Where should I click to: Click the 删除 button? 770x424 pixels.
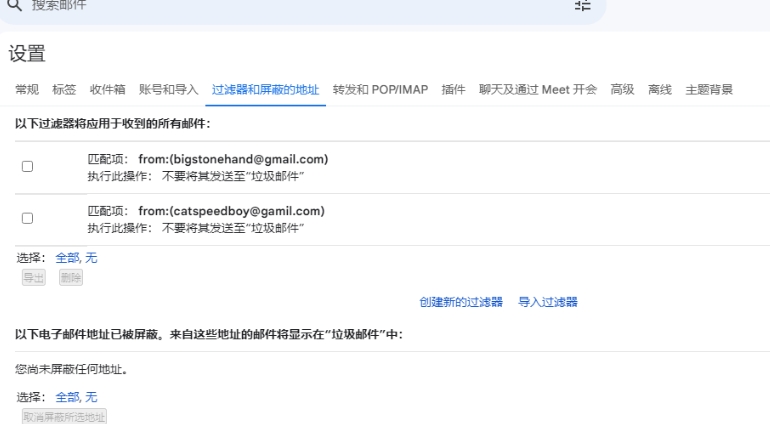71,278
